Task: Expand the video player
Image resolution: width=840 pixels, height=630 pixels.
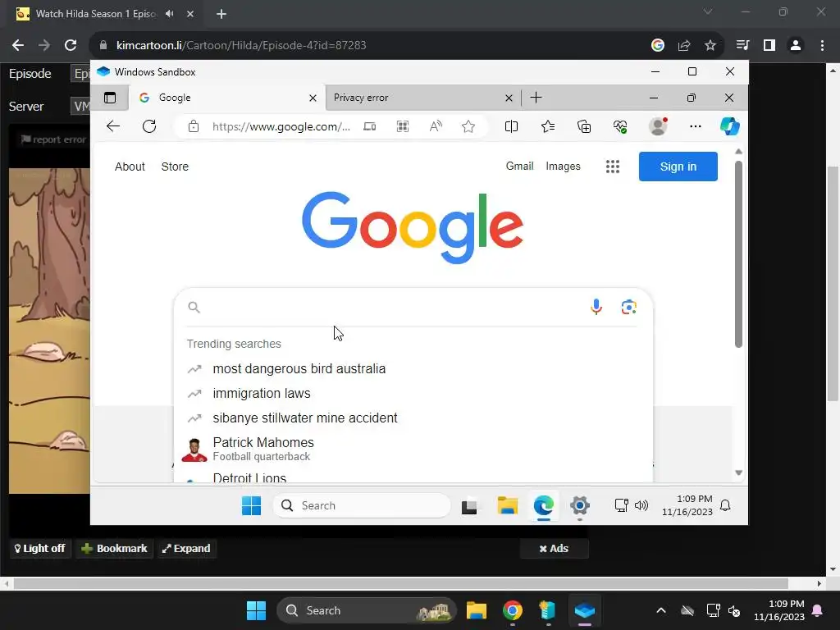Action: (186, 549)
